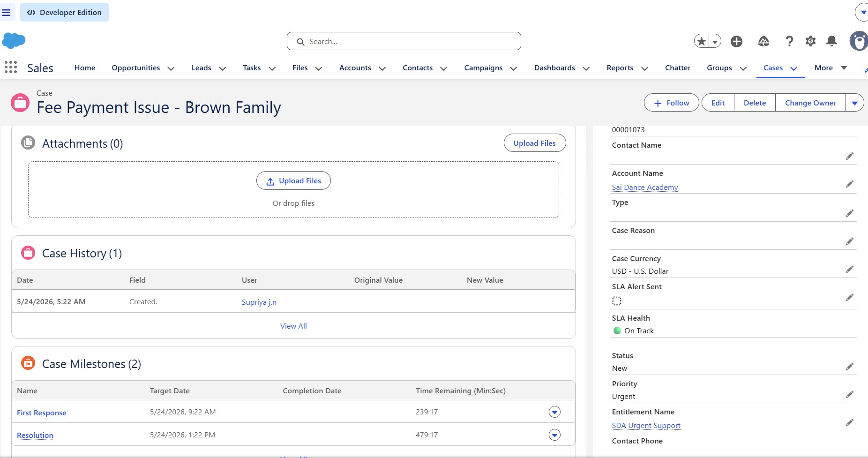Edit the Case Reason field pencil

click(850, 241)
